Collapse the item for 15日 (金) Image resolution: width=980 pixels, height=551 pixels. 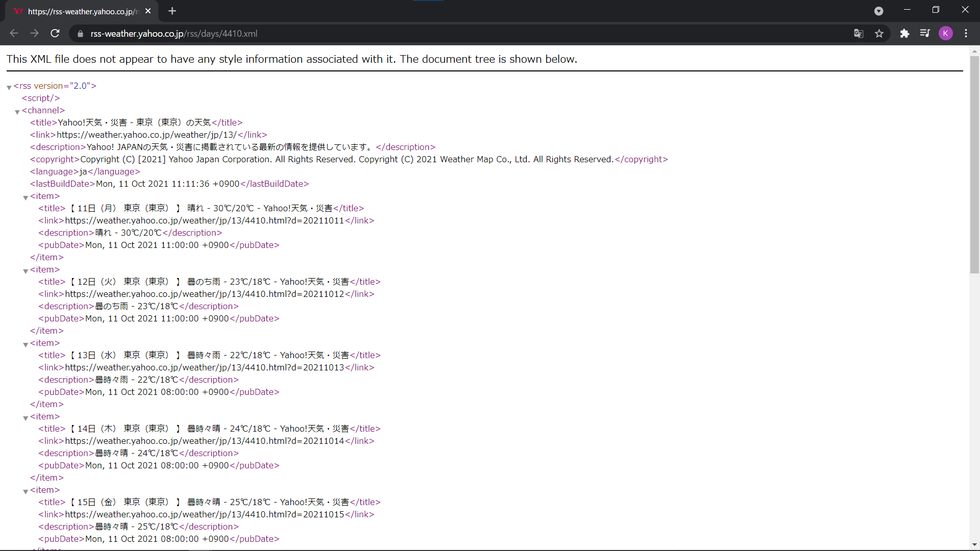coord(26,491)
